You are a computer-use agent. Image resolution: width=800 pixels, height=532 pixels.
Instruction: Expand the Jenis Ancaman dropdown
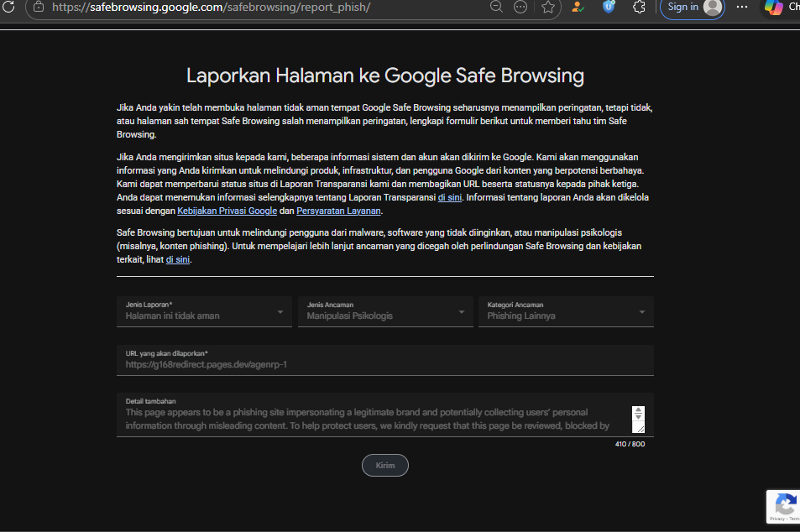pos(385,311)
